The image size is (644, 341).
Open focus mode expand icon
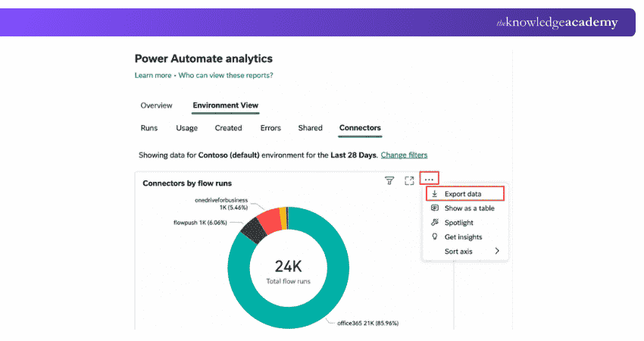click(409, 181)
